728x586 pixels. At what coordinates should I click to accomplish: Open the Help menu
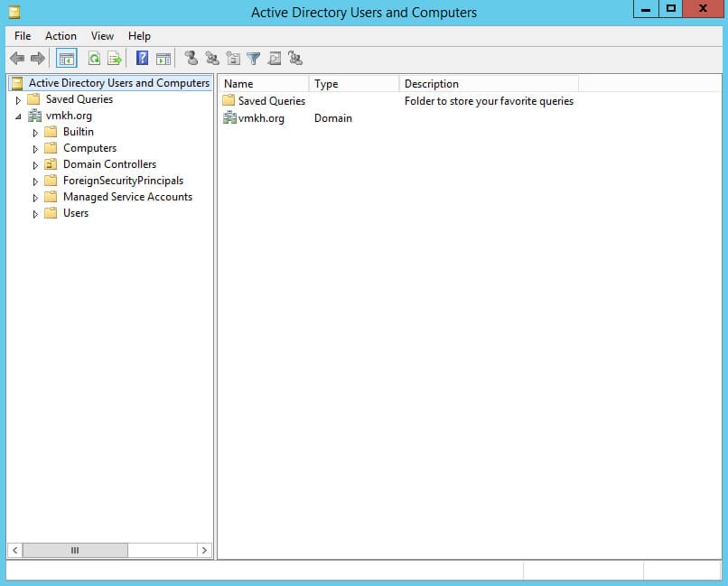point(139,36)
